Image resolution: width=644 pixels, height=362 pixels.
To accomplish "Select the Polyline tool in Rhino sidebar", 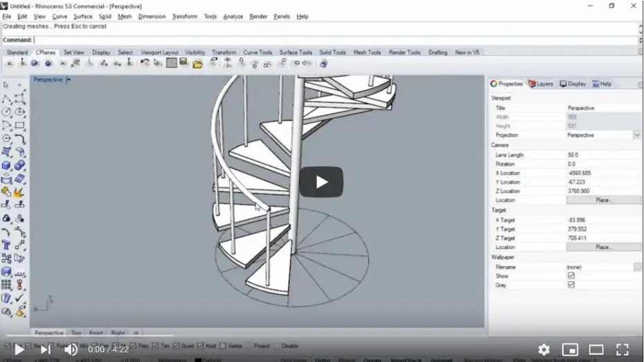I will (x=6, y=99).
